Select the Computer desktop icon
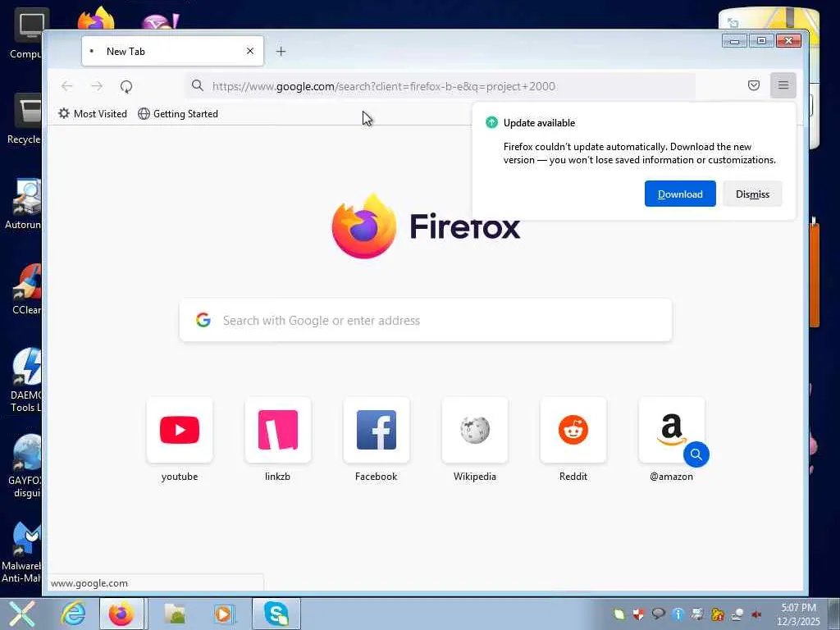 click(x=27, y=34)
